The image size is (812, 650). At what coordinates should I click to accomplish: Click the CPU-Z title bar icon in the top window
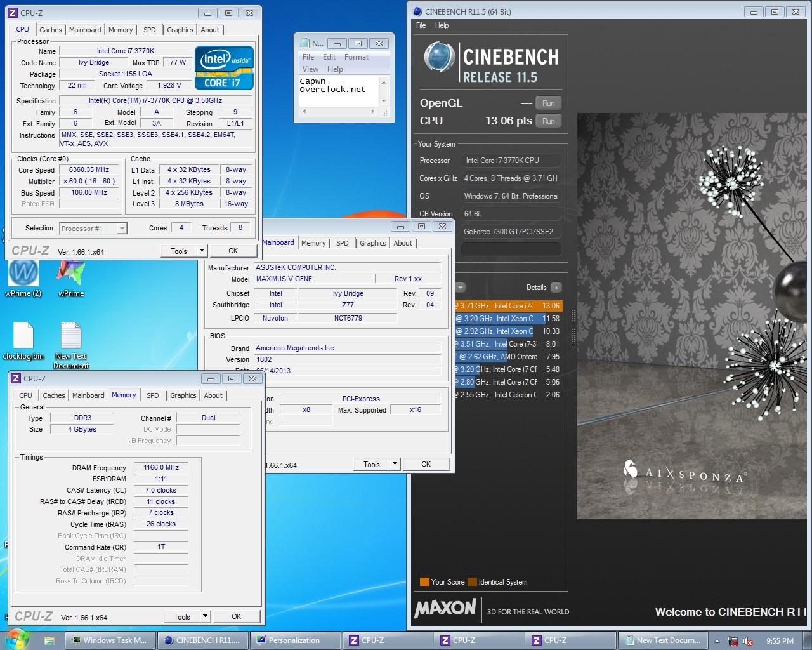pos(13,13)
